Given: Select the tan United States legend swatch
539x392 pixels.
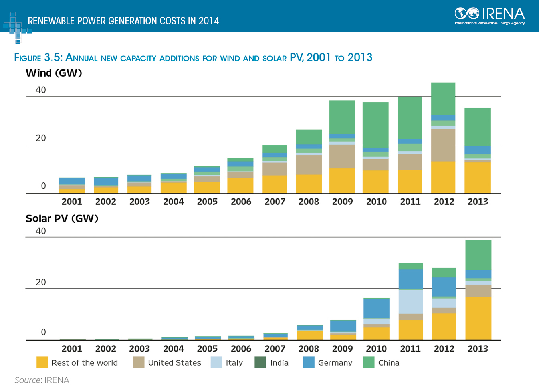Looking at the screenshot, I should coord(139,362).
